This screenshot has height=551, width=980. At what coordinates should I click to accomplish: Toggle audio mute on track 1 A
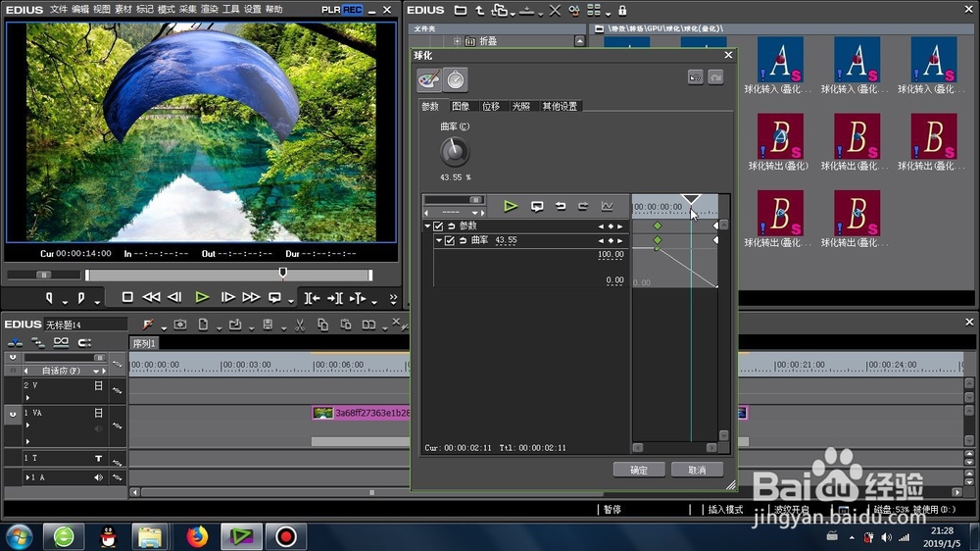[98, 477]
